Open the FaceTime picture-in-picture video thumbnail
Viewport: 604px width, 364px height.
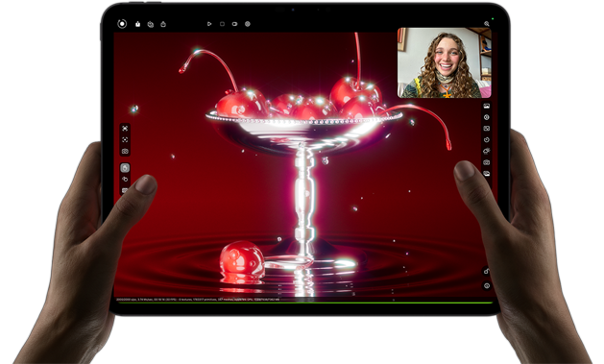[x=445, y=62]
